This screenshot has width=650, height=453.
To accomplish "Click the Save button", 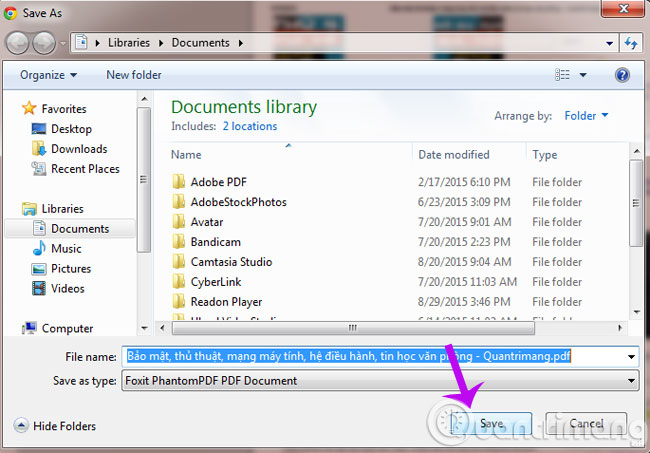I will [491, 423].
